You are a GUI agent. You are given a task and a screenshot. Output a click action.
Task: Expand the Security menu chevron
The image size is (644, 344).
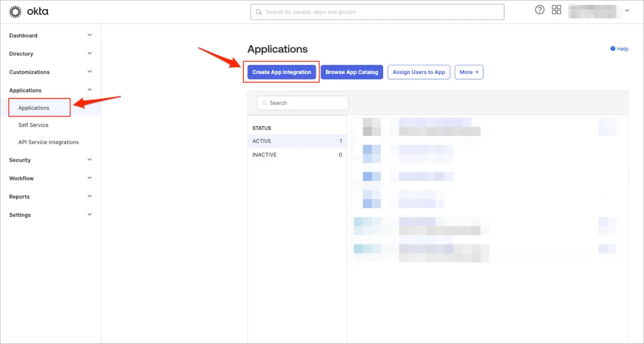pyautogui.click(x=90, y=160)
